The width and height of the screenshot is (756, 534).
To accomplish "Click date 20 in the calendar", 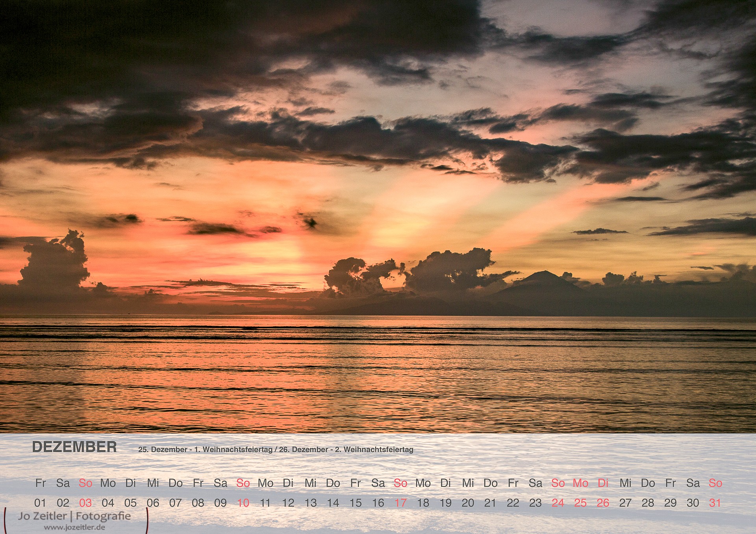I will pos(468,503).
